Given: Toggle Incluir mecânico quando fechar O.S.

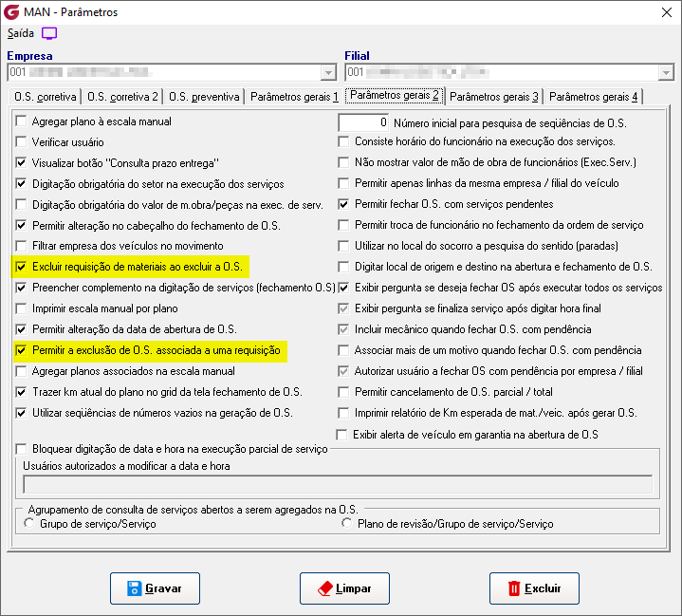Looking at the screenshot, I should click(343, 329).
